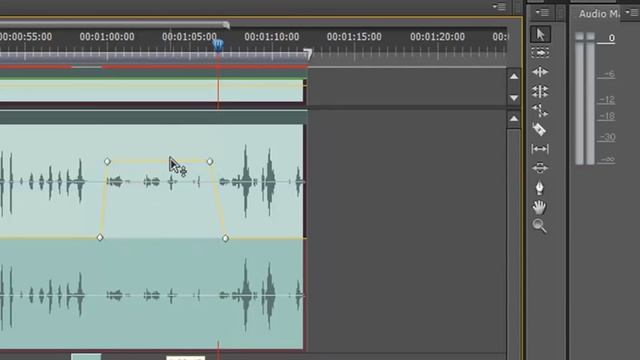This screenshot has height=360, width=640.
Task: Select the Selection arrow tool
Action: 540,34
